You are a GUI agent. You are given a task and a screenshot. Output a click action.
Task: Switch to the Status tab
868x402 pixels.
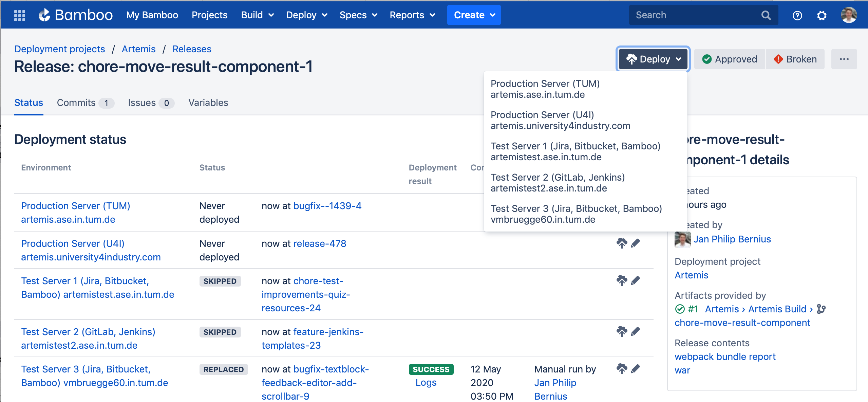[x=29, y=103]
